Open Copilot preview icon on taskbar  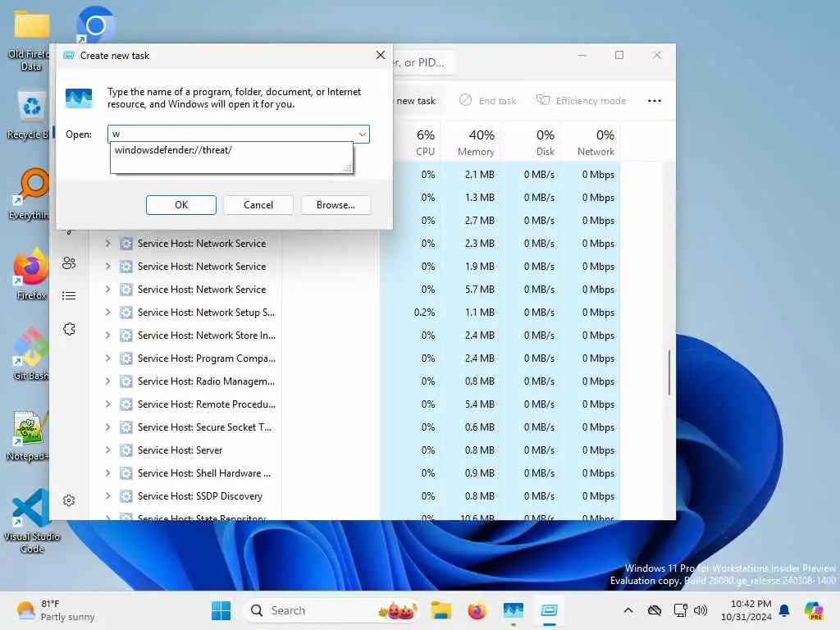[x=814, y=610]
